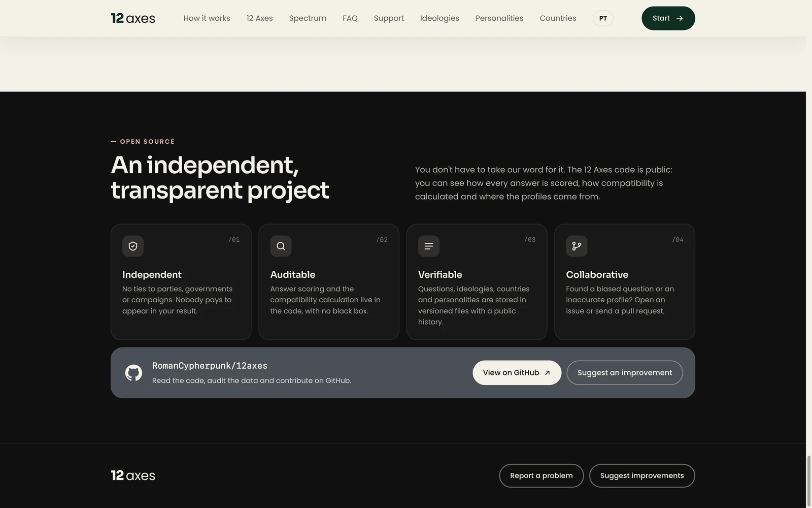Viewport: 812px width, 508px height.
Task: Click the /03 card number
Action: point(530,240)
